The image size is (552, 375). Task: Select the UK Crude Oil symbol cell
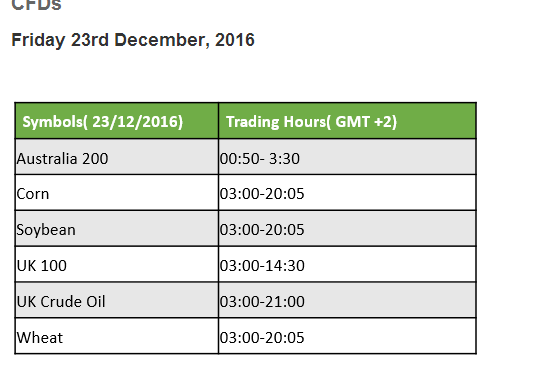coord(117,300)
